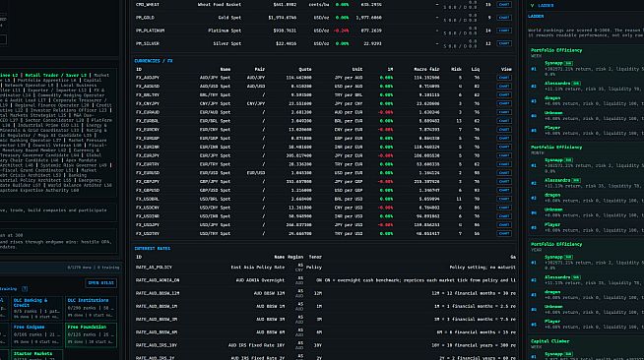This screenshot has height=360, width=644.
Task: Open chart for PM_GOLD Gold Spot
Action: click(504, 18)
